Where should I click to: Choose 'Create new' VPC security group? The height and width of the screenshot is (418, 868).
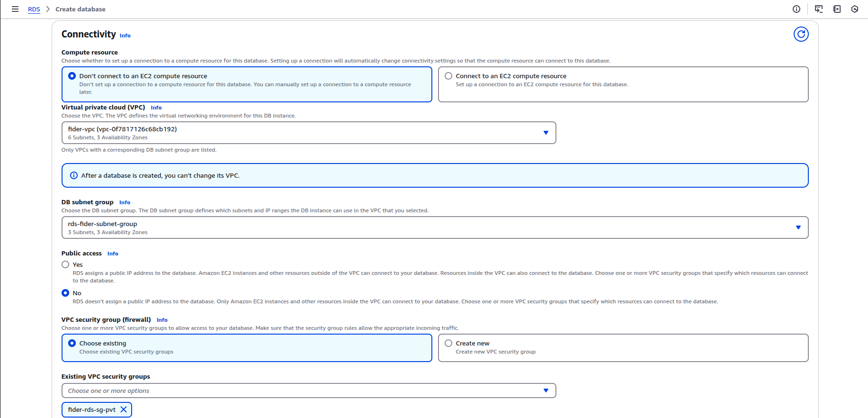click(x=448, y=343)
